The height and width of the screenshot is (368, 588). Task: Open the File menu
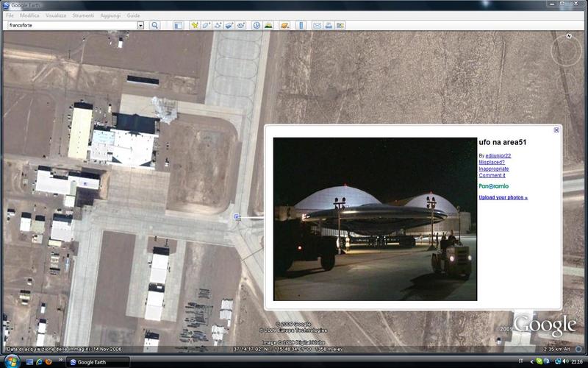point(10,15)
